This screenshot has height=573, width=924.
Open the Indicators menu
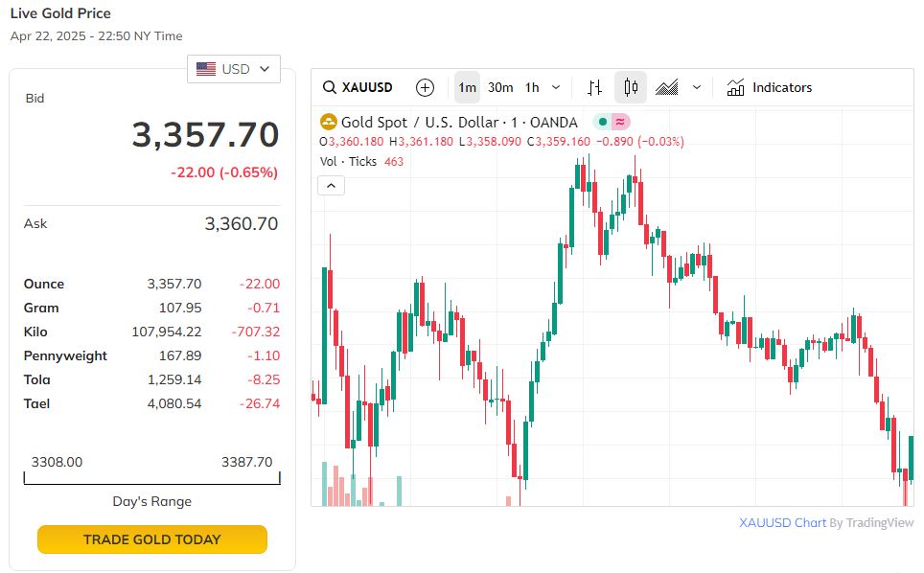click(770, 87)
